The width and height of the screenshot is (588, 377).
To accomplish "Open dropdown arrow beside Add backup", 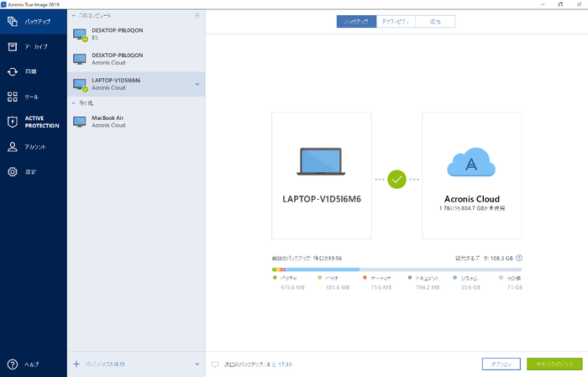I will (x=197, y=364).
